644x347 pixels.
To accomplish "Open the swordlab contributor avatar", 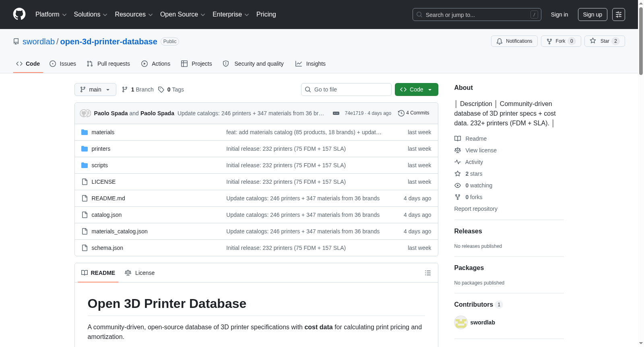I will tap(461, 322).
